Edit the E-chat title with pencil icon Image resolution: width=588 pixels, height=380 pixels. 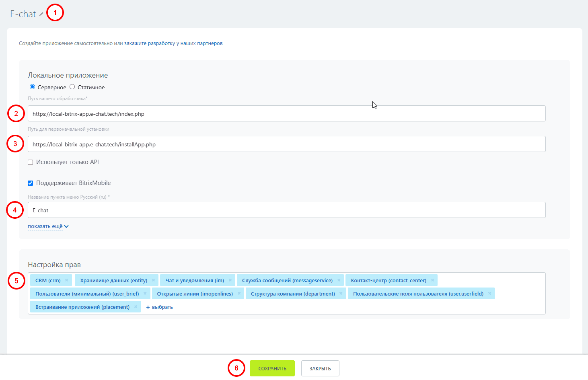(41, 14)
